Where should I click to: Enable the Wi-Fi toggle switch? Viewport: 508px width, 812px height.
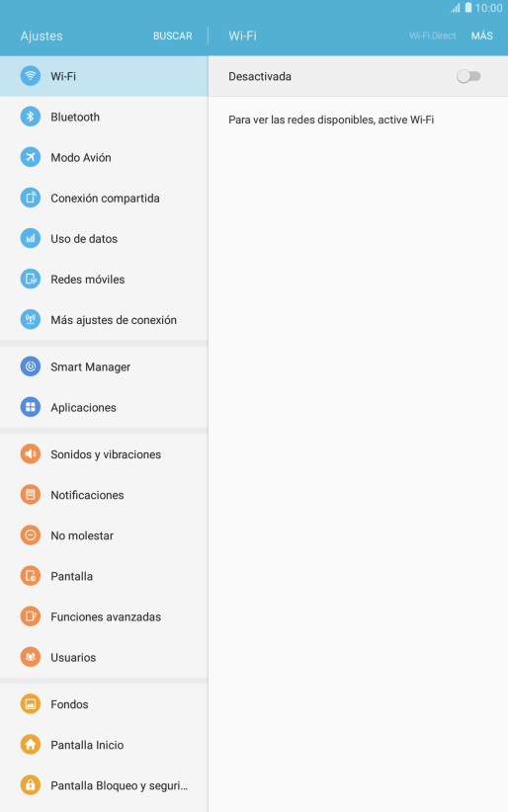click(x=468, y=76)
